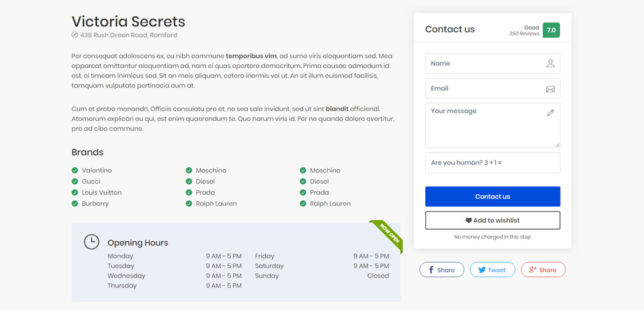Focus the Email input field
The width and height of the screenshot is (644, 310).
pos(492,88)
